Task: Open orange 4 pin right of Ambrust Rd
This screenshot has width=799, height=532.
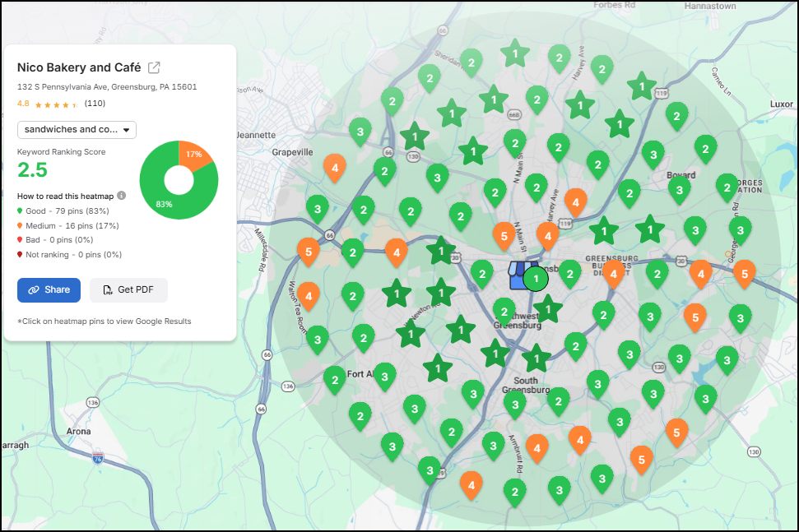Action: [x=537, y=449]
